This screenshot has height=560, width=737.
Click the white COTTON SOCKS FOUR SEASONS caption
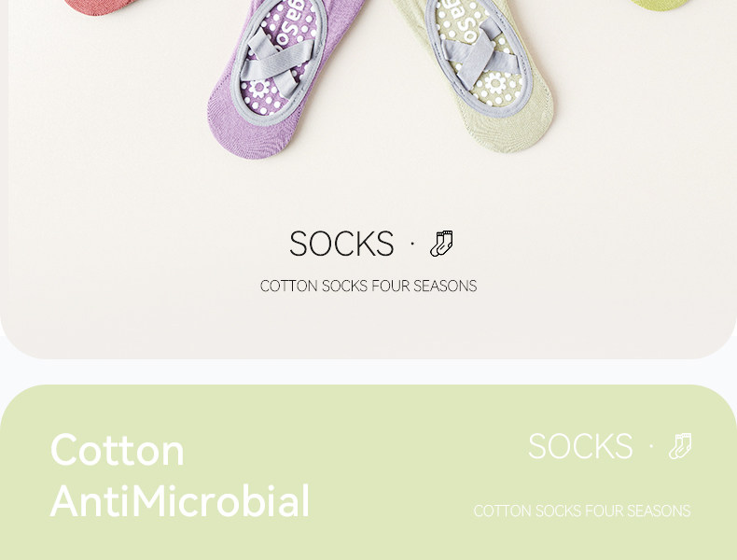click(582, 511)
